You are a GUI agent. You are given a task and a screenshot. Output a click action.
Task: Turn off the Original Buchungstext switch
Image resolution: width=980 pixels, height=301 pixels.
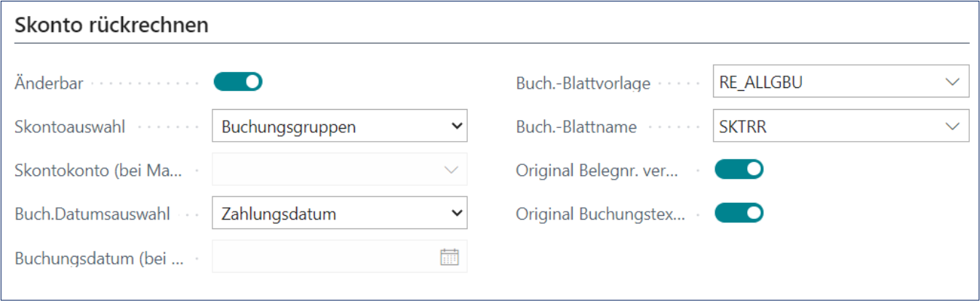point(738,214)
